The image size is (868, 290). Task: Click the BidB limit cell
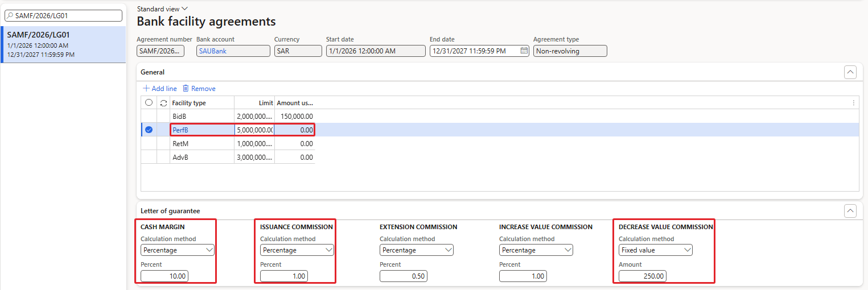pos(254,116)
